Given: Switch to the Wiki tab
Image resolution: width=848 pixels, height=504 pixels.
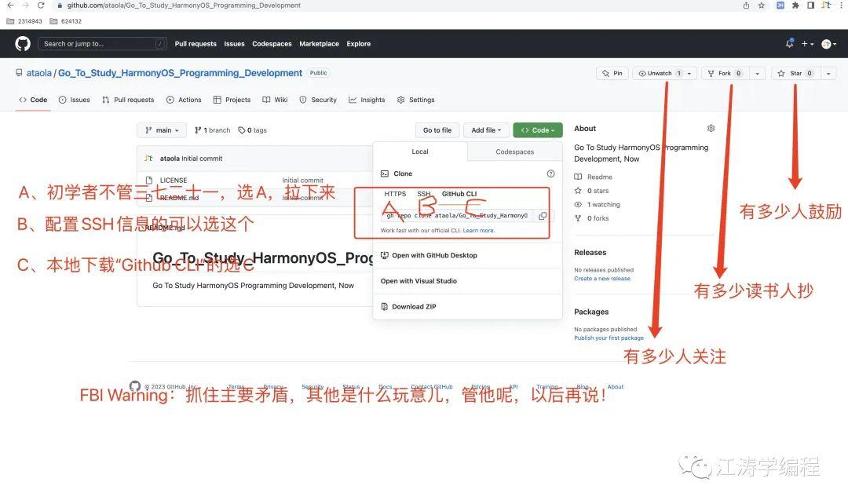Looking at the screenshot, I should pos(275,100).
